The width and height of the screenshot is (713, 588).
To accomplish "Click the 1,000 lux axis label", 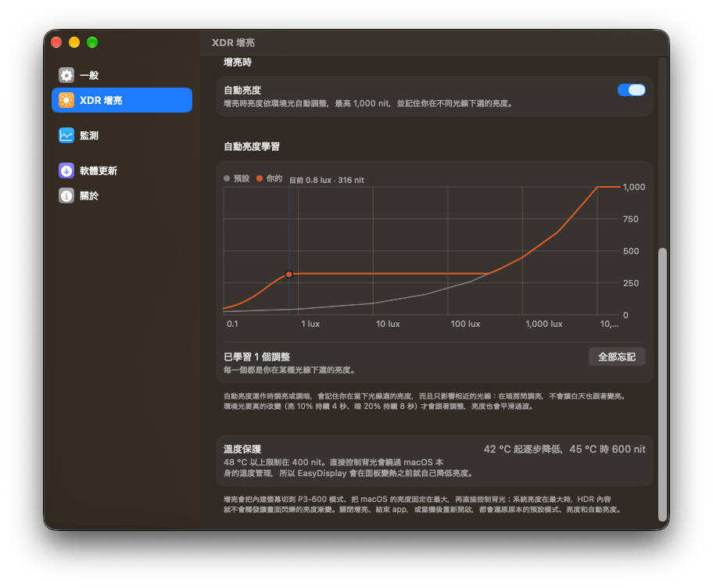I will pyautogui.click(x=544, y=324).
